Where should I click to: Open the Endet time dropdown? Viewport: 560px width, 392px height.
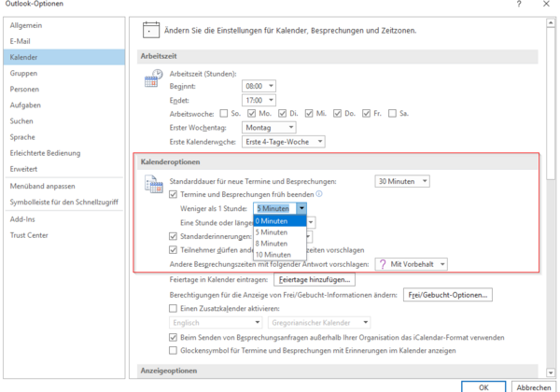click(259, 100)
